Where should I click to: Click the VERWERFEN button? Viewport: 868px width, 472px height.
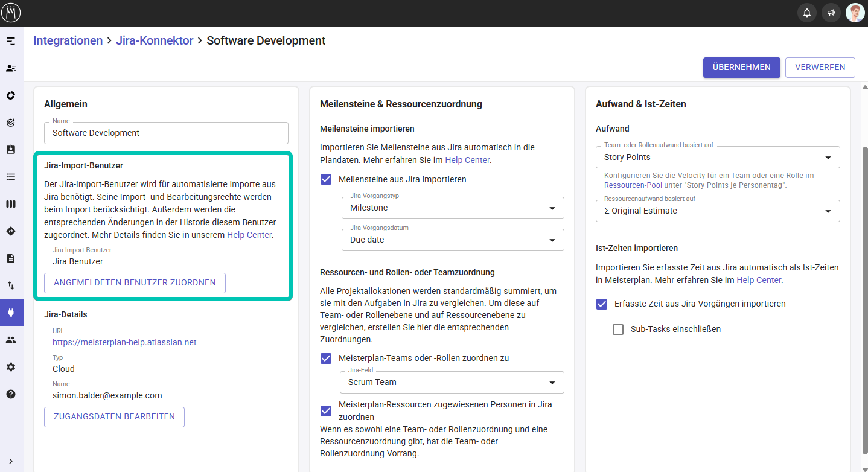[x=820, y=67]
